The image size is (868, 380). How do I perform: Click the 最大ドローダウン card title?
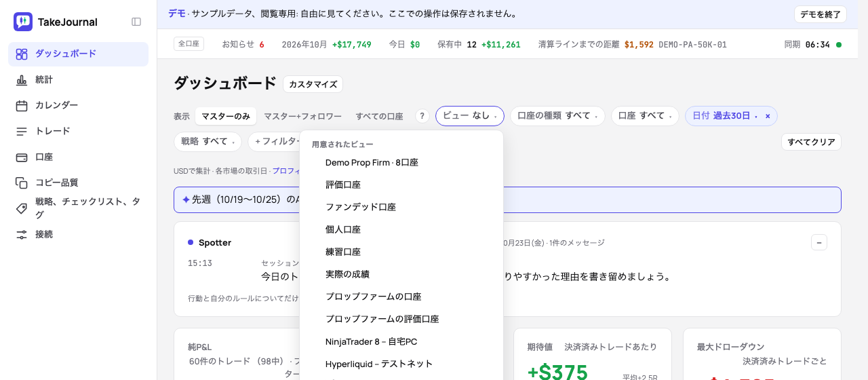click(730, 347)
